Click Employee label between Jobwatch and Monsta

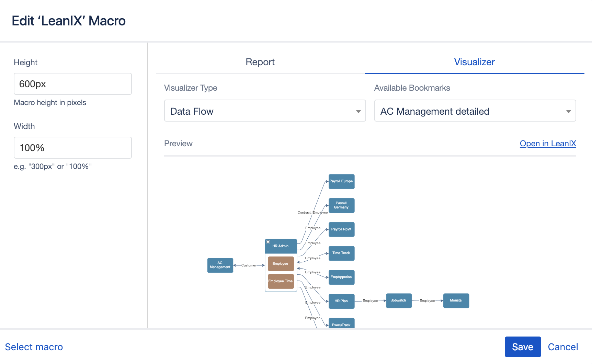(427, 301)
